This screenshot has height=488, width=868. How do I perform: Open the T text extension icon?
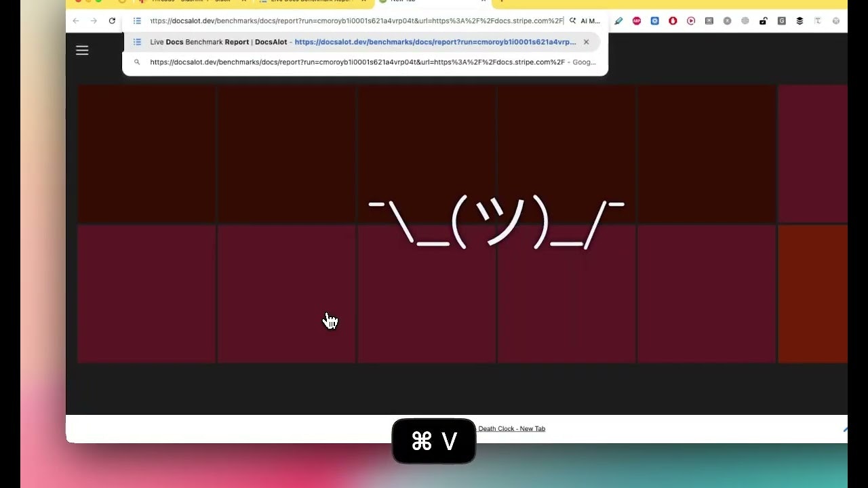coord(818,21)
